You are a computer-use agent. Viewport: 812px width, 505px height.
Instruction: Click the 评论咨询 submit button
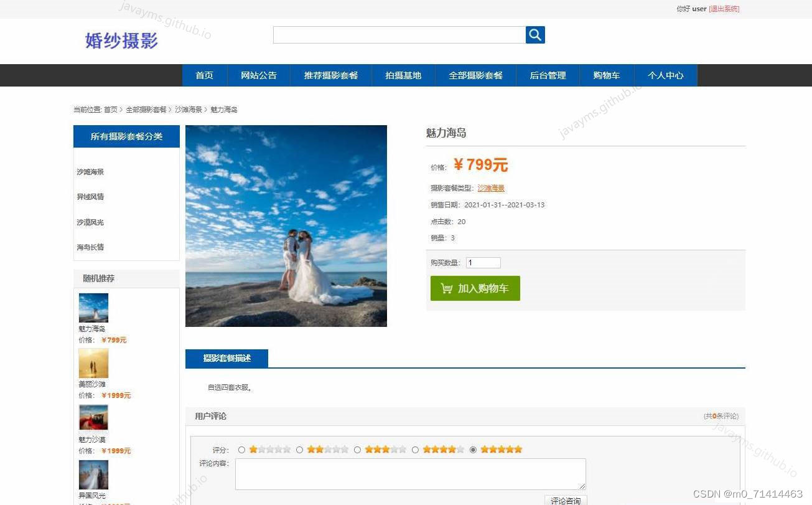point(566,500)
